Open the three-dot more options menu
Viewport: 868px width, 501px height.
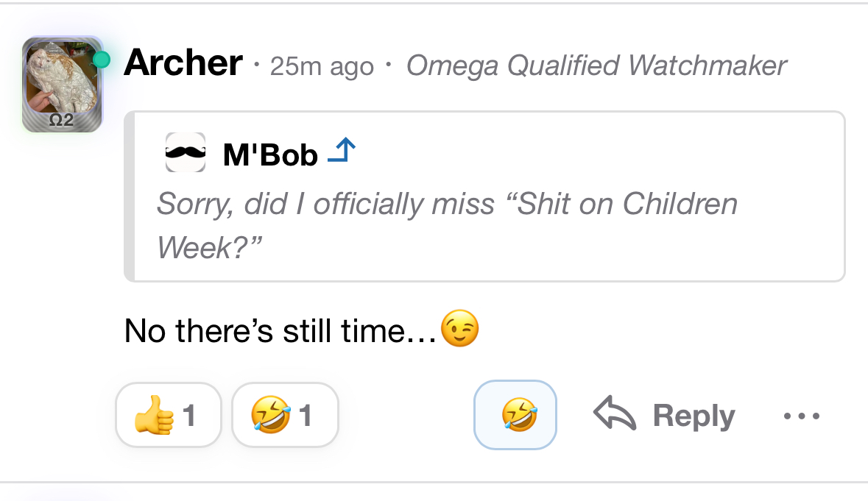801,416
